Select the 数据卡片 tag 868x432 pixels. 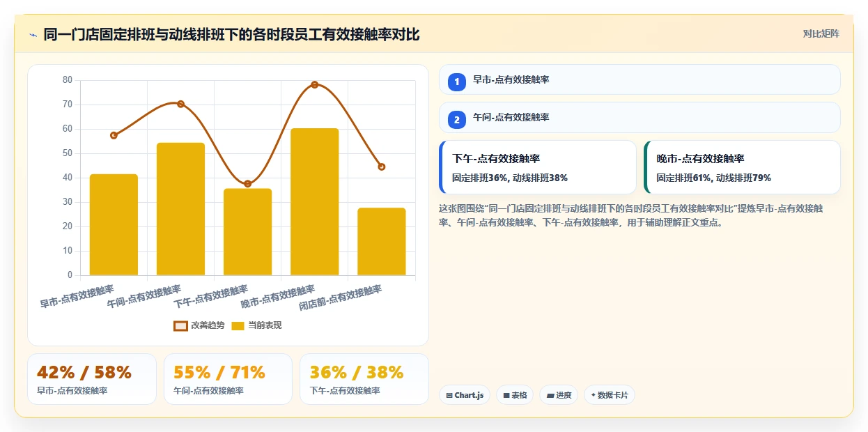(610, 395)
